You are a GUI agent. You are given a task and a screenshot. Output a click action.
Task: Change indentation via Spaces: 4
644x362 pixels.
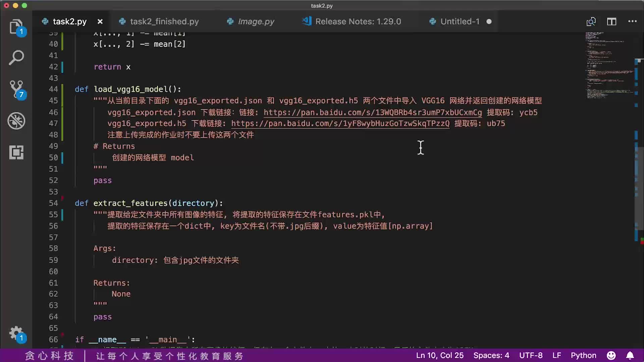coord(491,355)
